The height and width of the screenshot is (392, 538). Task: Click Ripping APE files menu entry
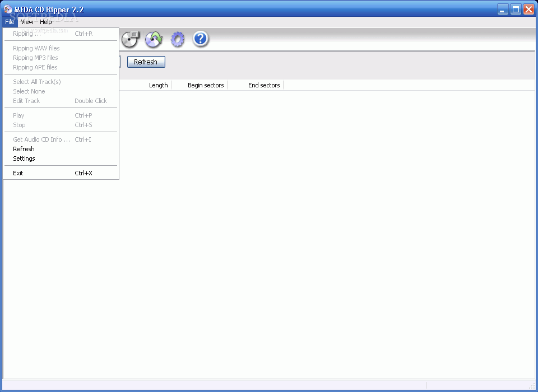[x=61, y=67]
